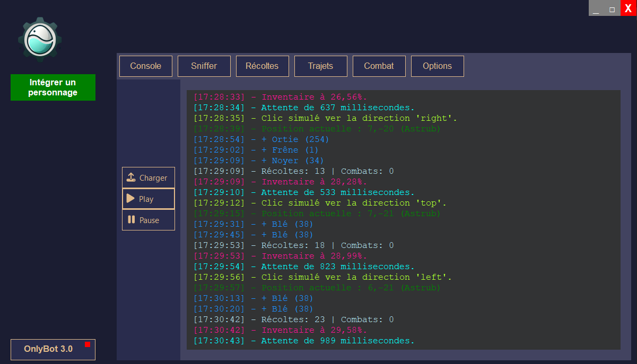Click the play triangle icon

(130, 199)
